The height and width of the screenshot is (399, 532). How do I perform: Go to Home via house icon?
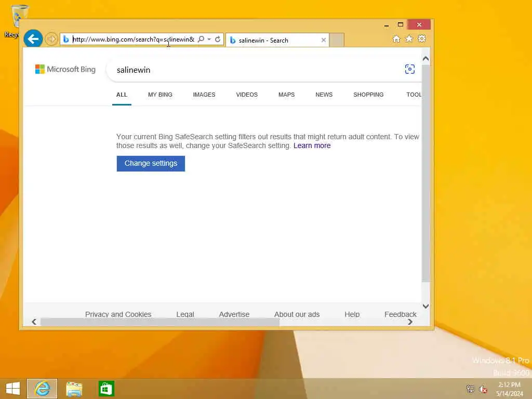coord(396,38)
